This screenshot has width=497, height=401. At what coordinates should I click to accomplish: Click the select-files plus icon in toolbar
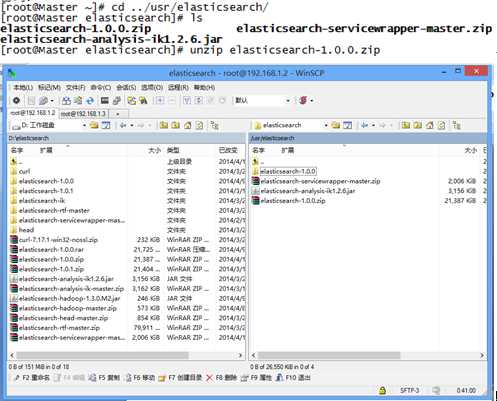[x=160, y=100]
